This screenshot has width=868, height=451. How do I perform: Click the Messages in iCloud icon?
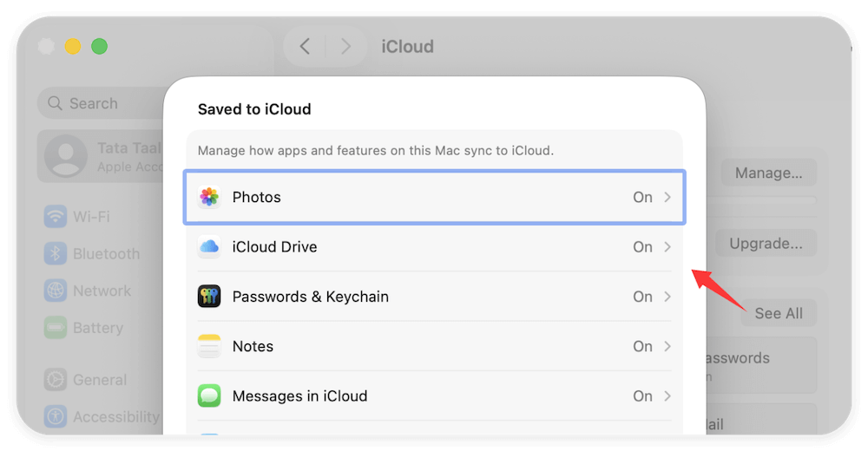click(209, 396)
